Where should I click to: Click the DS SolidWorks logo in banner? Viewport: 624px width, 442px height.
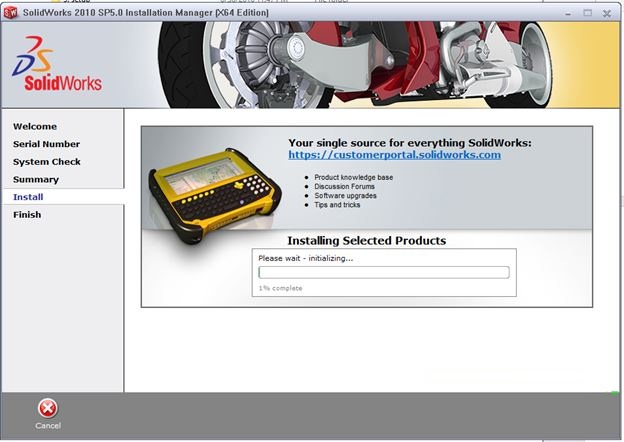tap(57, 64)
